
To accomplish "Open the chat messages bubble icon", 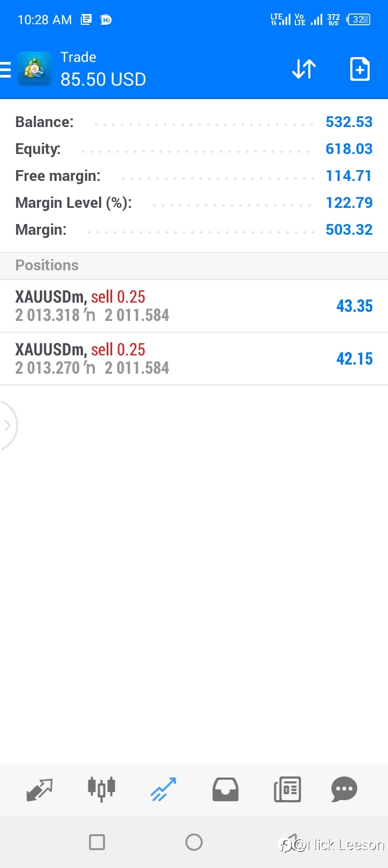I will [x=344, y=789].
